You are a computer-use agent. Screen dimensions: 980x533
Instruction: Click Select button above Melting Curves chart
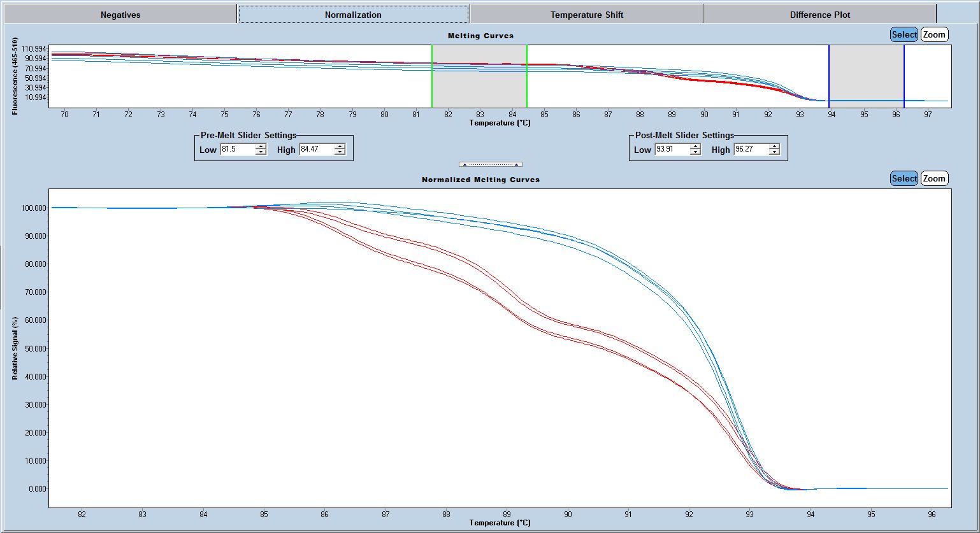[904, 35]
